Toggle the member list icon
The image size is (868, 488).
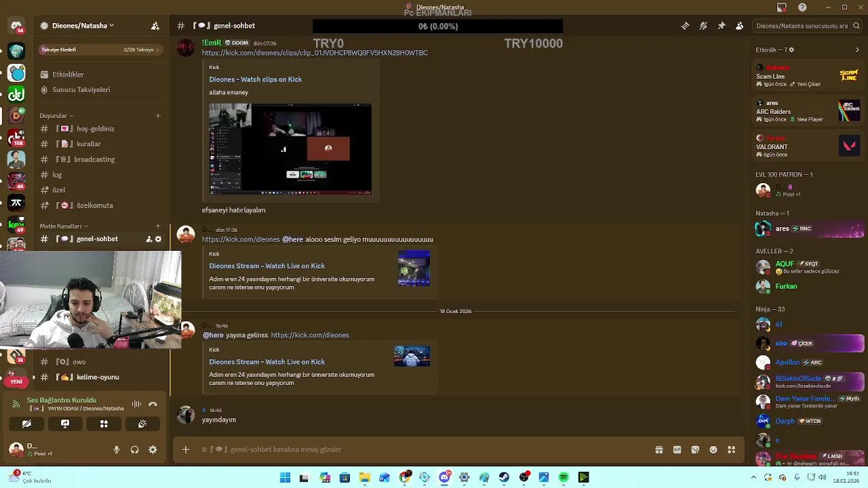point(739,26)
